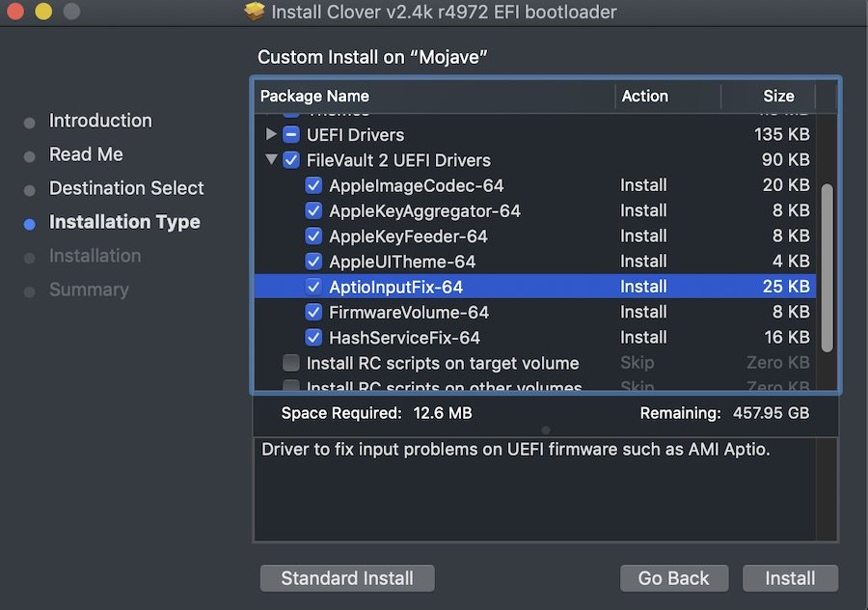Click the 25 KB size of AptioInputFix-64
This screenshot has width=868, height=610.
(x=785, y=287)
